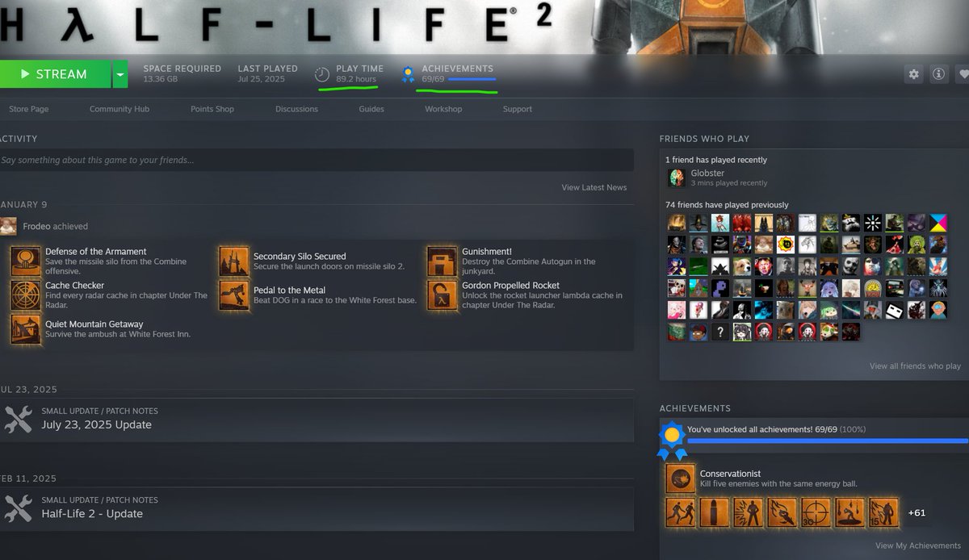
Task: Click '1 friend has played recently' text
Action: 716,160
